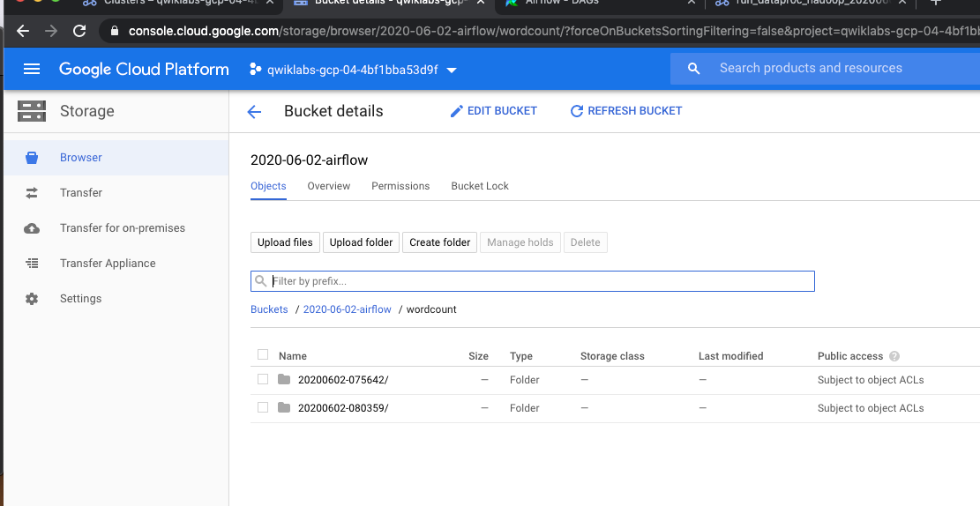Click folder icon for 20200602-080359

point(284,407)
